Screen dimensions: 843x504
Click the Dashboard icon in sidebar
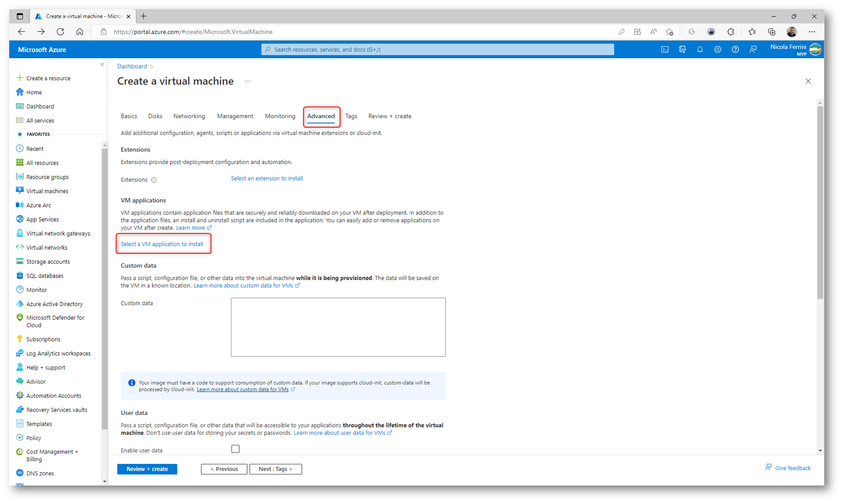pyautogui.click(x=19, y=106)
